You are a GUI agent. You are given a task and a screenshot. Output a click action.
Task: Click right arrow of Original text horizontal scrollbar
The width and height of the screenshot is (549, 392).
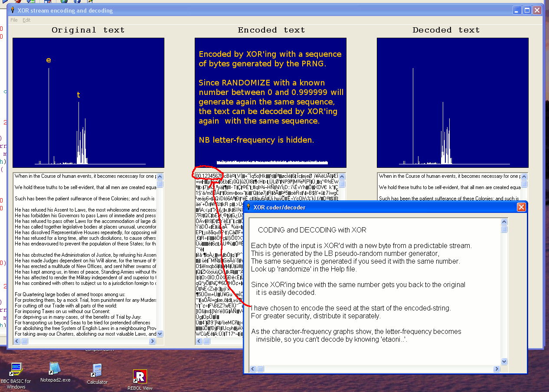click(152, 341)
